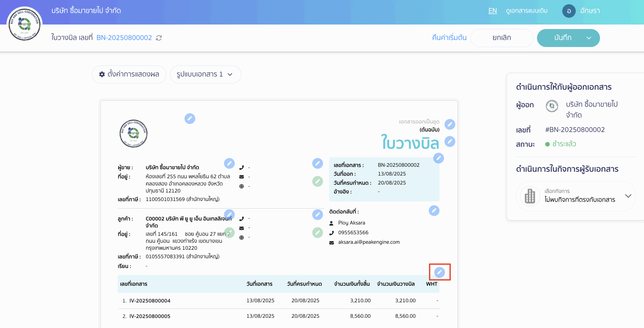This screenshot has width=644, height=328.
Task: Click the green pencil in seller contact section
Action: click(317, 181)
